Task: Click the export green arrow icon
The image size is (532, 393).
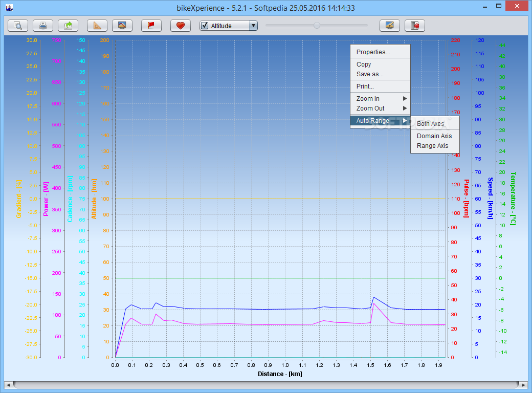Action: [x=68, y=26]
